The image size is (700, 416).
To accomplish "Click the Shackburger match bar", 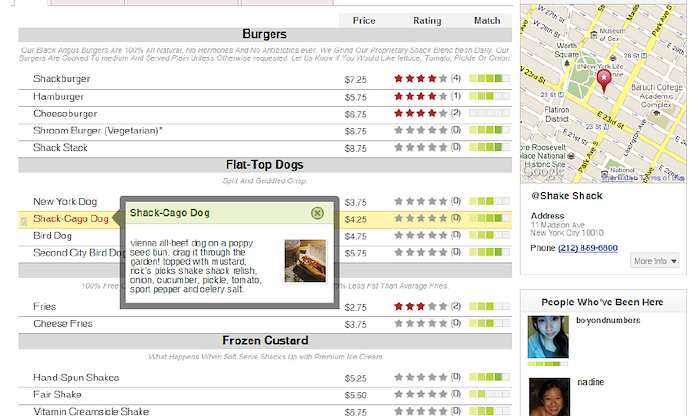I will [489, 79].
